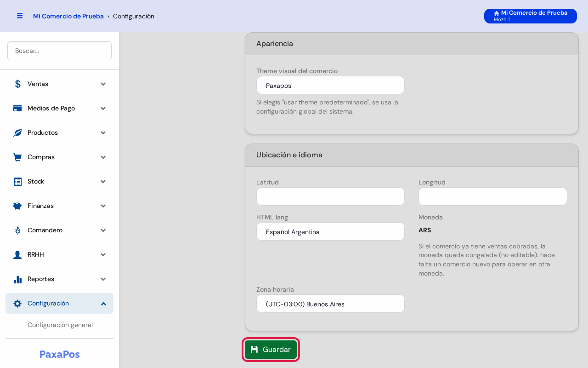Click the Ubicación e idioma card header
The width and height of the screenshot is (588, 368).
coord(412,155)
